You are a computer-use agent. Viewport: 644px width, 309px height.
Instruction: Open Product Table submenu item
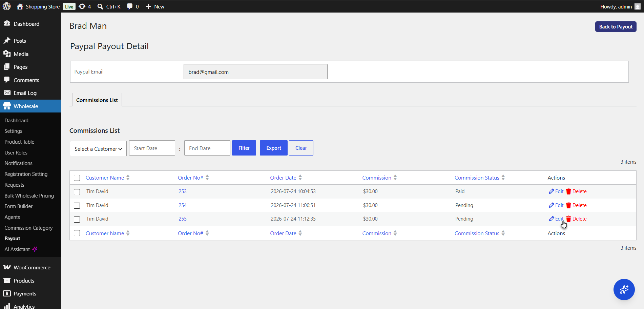(19, 142)
